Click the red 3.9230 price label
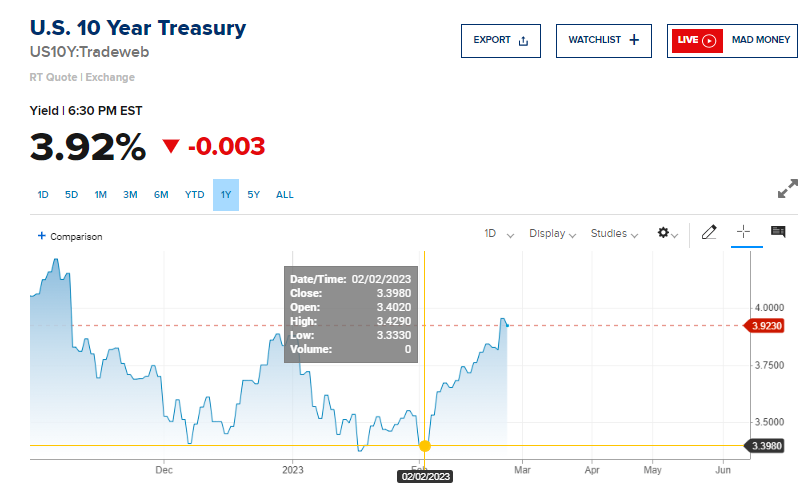 766,325
